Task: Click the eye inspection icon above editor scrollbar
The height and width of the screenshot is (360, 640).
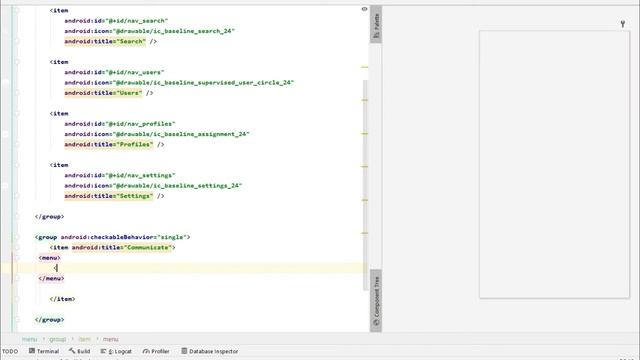Action: pyautogui.click(x=364, y=9)
